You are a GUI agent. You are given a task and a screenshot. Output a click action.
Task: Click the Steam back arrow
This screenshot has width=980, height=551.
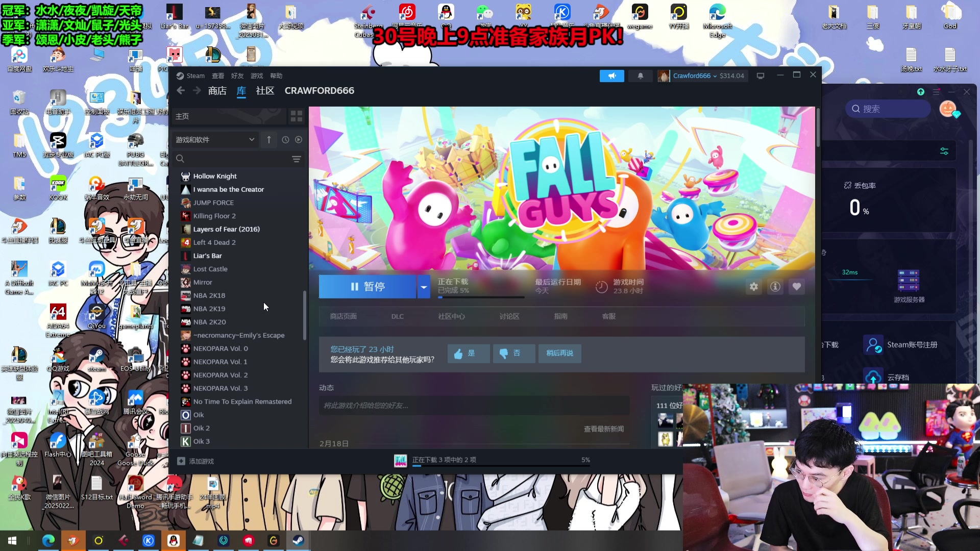(x=181, y=90)
